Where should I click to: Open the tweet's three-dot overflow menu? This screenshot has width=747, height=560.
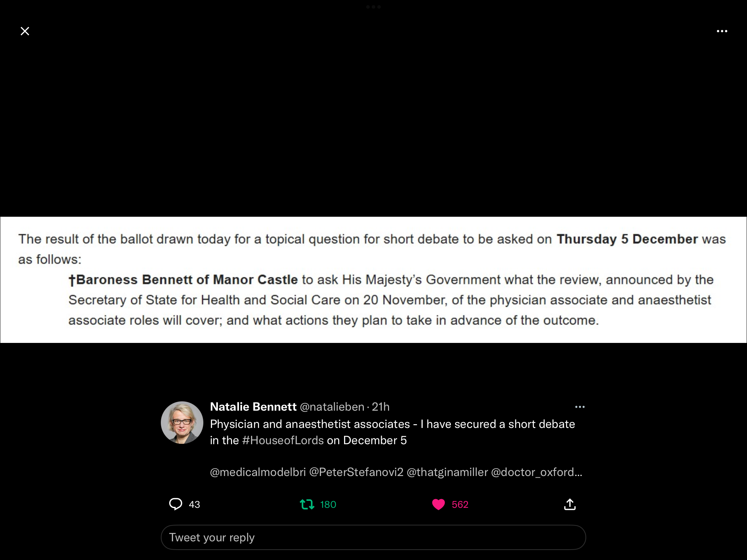(580, 407)
